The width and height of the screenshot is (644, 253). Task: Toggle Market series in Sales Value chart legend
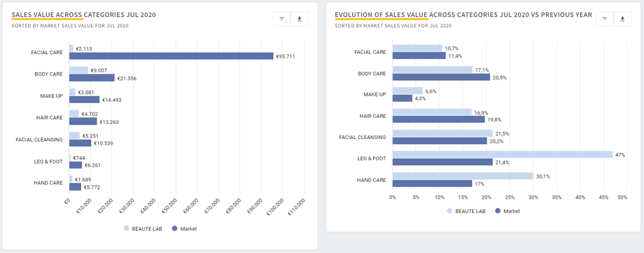click(x=185, y=229)
